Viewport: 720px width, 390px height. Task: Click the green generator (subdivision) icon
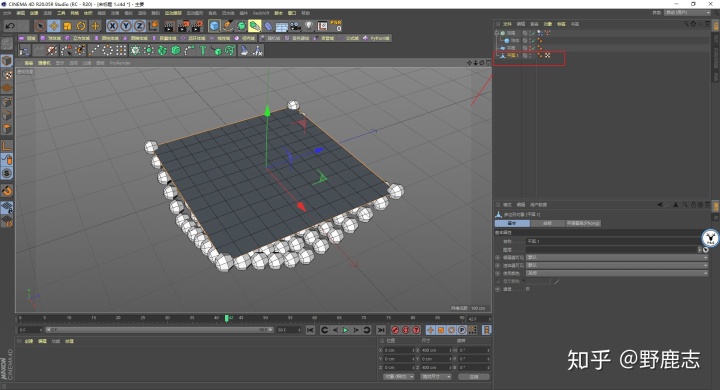point(242,26)
